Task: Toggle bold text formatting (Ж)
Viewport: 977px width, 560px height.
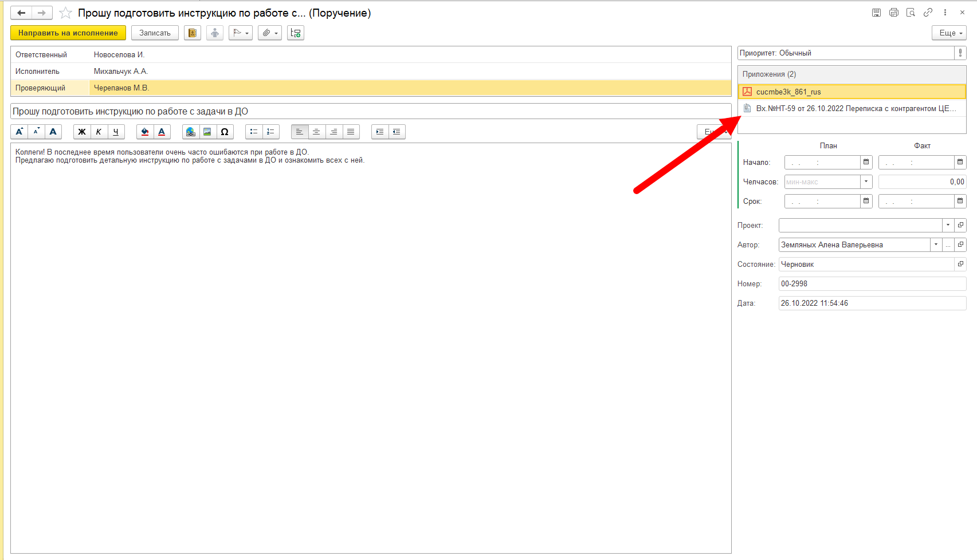Action: click(82, 132)
